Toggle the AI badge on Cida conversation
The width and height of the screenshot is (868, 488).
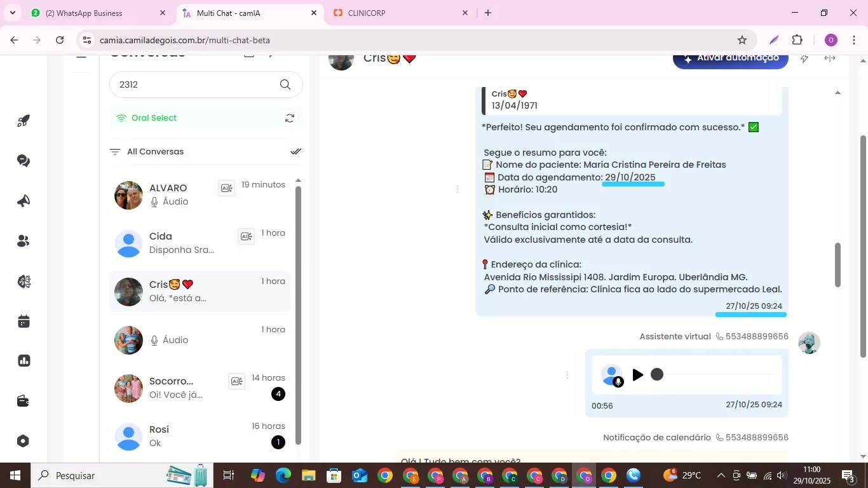(x=246, y=236)
